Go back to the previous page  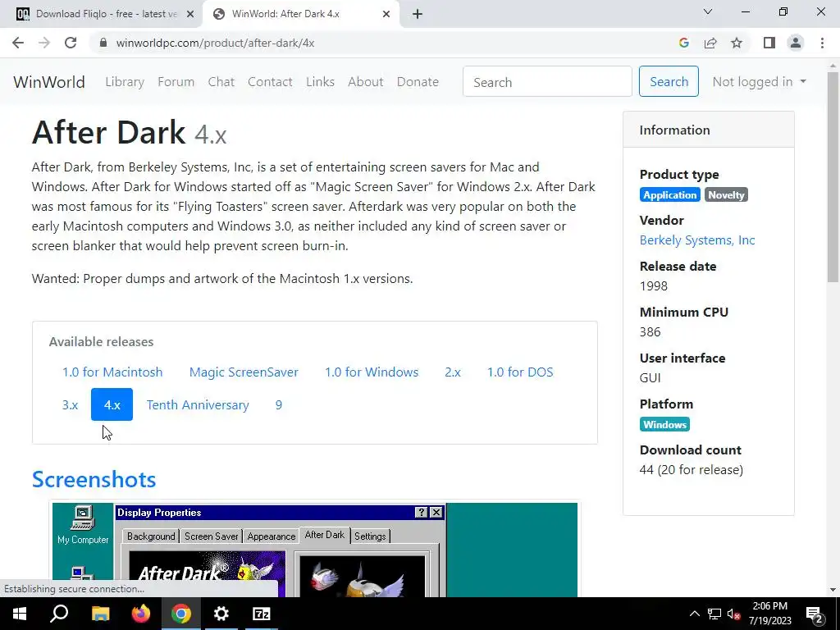pyautogui.click(x=18, y=43)
